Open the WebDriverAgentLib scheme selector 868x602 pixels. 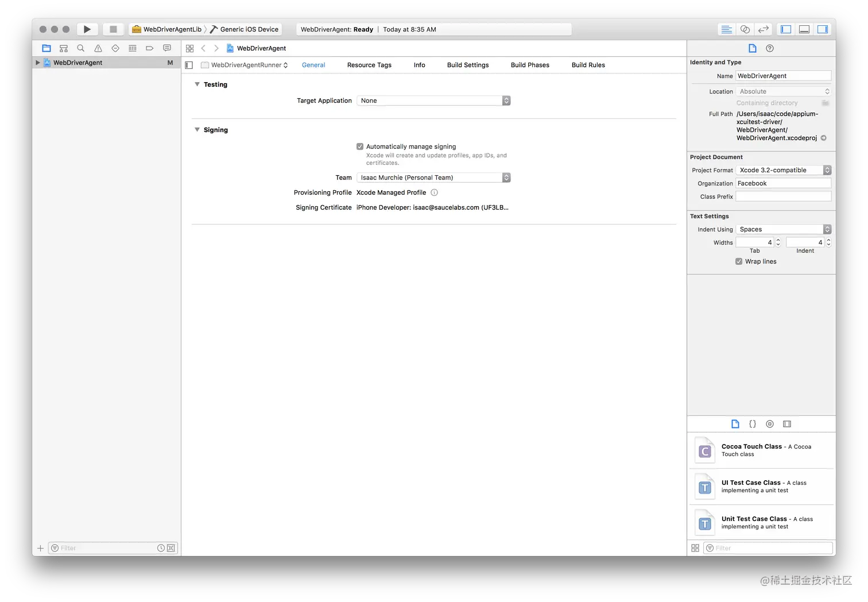pos(166,29)
